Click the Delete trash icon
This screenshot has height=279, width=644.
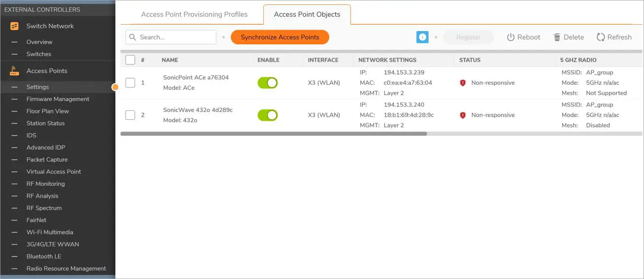coord(557,37)
